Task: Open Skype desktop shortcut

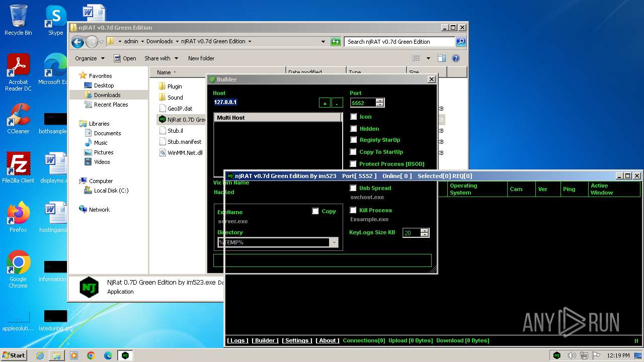Action: point(55,20)
